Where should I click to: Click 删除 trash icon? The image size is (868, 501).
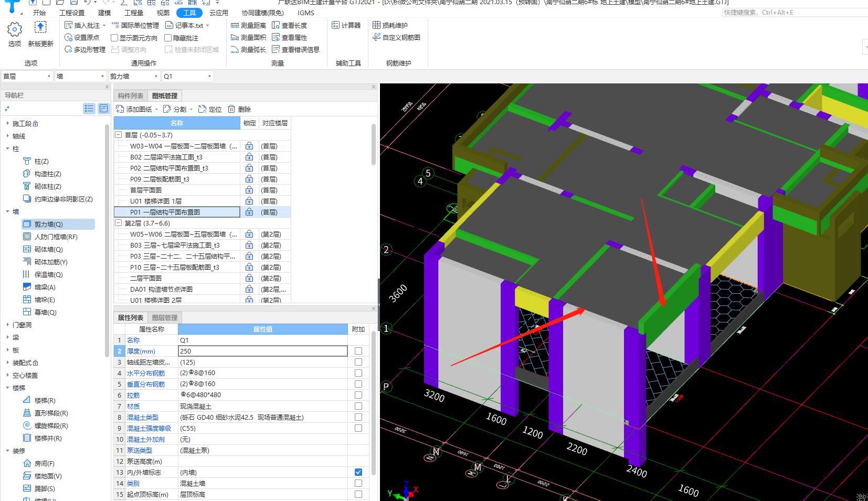tap(231, 109)
